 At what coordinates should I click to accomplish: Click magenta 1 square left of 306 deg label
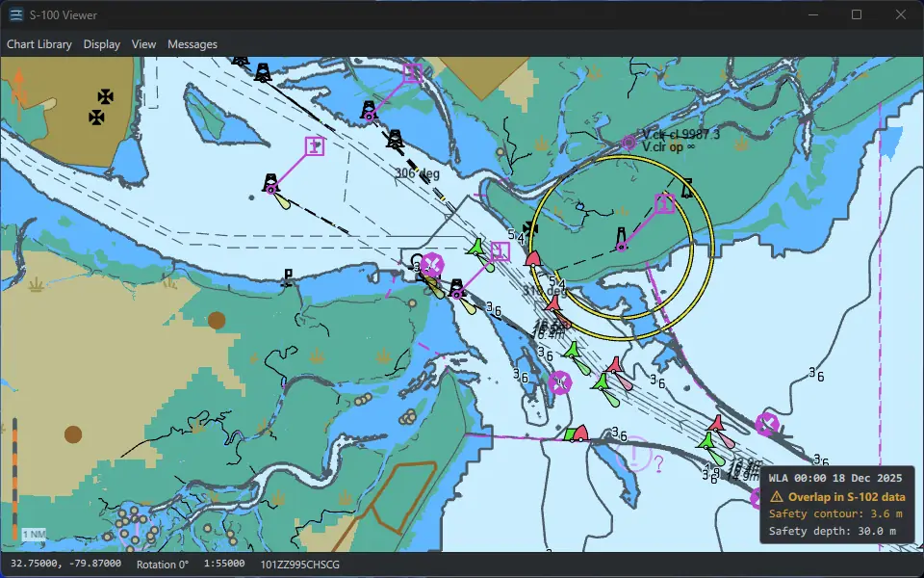pos(316,145)
